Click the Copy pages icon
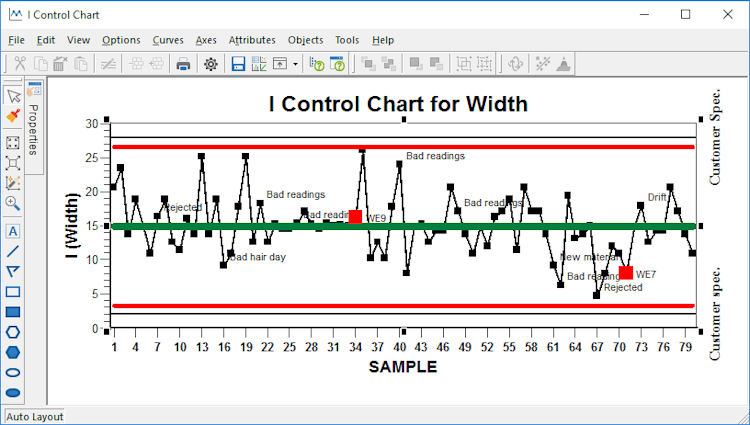The height and width of the screenshot is (425, 750). coord(41,64)
